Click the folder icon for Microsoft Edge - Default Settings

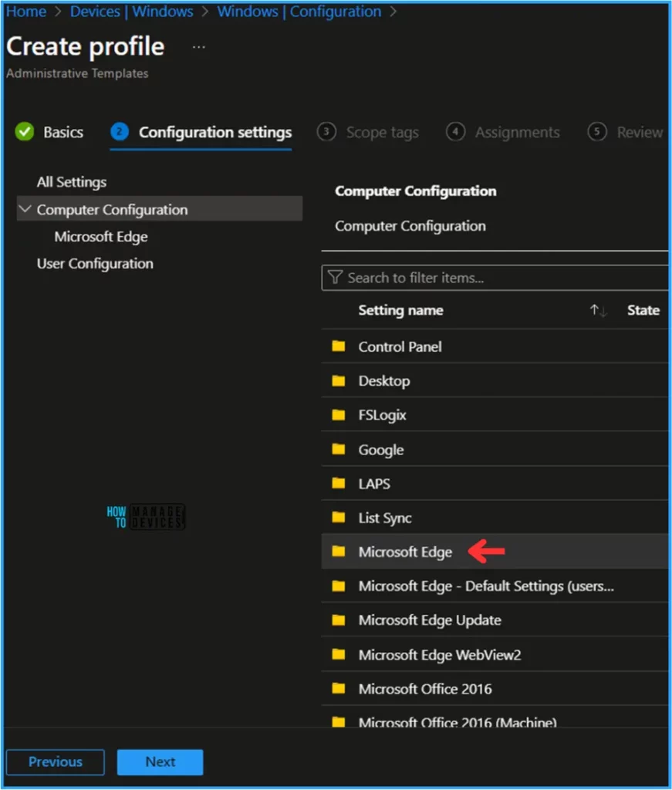[339, 586]
